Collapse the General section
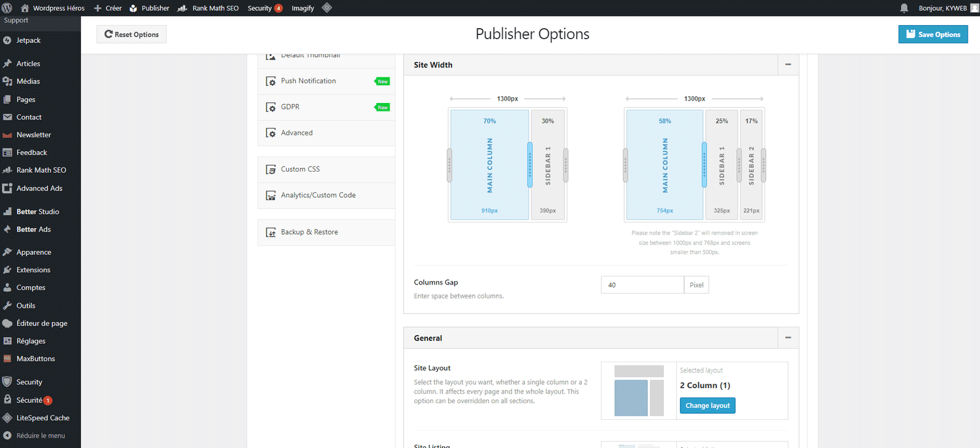Screen dimensions: 980x448 (788, 338)
